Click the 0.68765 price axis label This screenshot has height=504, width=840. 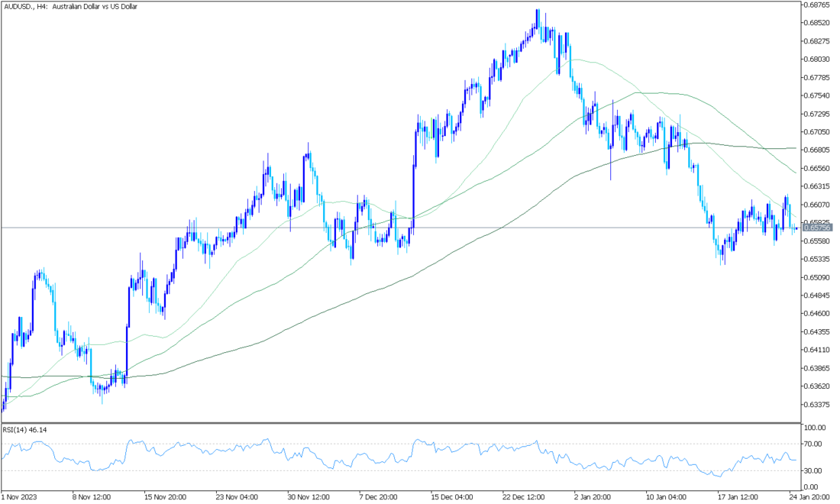click(x=818, y=5)
